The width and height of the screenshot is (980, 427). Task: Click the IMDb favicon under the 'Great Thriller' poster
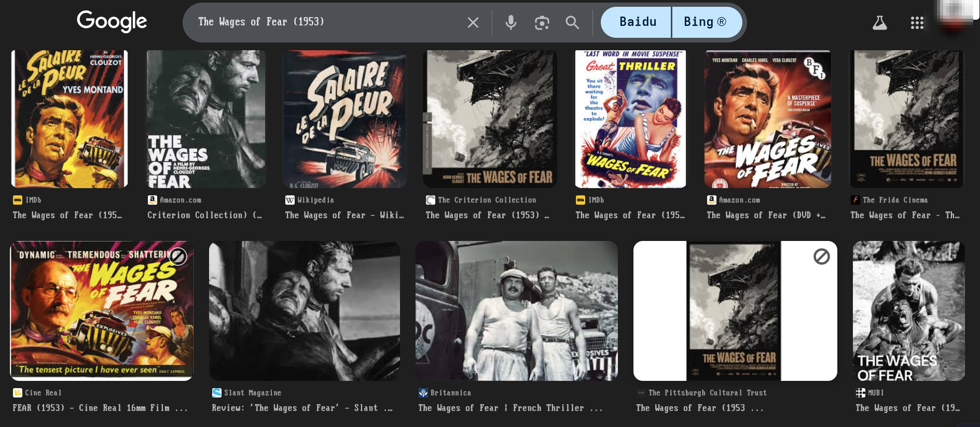[x=581, y=200]
